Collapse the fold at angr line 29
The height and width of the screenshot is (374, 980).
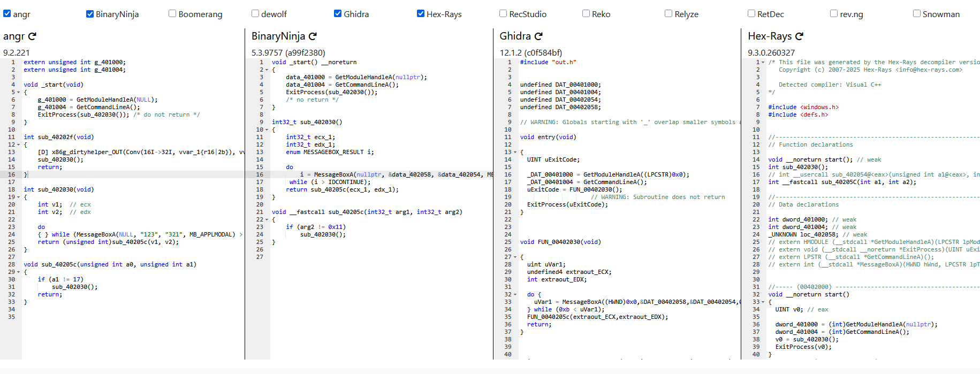tap(19, 272)
